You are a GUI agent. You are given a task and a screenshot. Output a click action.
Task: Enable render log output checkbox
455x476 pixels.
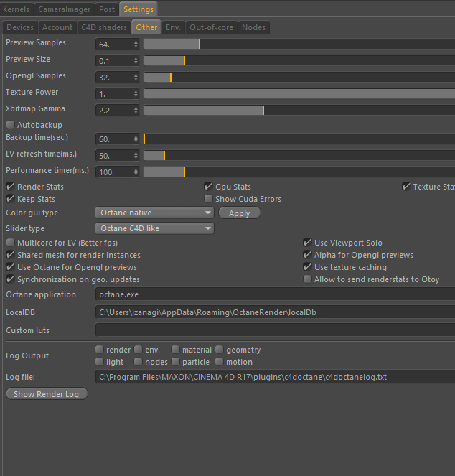point(99,350)
